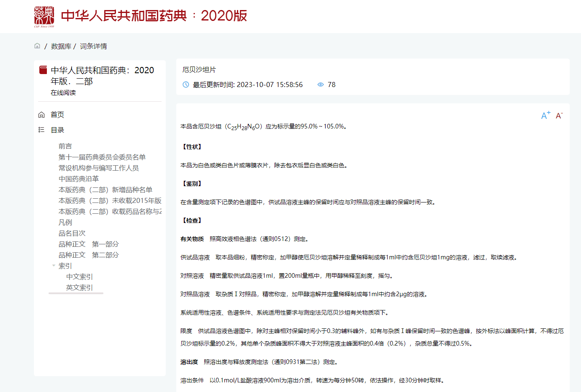Click the 厄贝沙坦片 entry title

tap(199, 70)
